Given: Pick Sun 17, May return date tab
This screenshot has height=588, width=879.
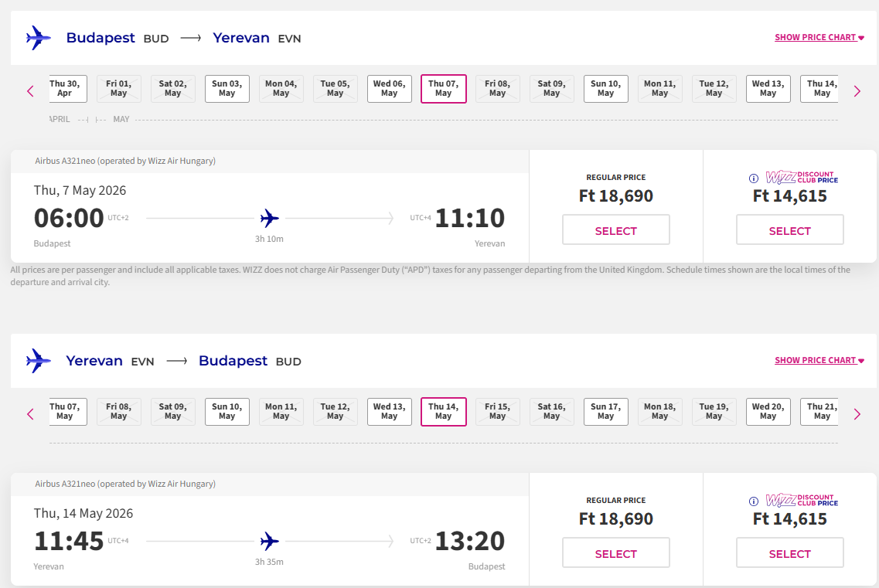Looking at the screenshot, I should coord(605,412).
